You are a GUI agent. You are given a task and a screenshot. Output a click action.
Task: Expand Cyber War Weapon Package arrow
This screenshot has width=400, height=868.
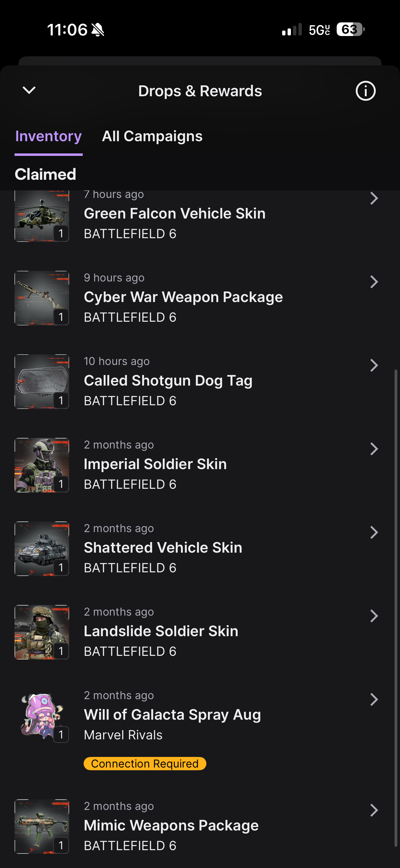click(x=374, y=282)
